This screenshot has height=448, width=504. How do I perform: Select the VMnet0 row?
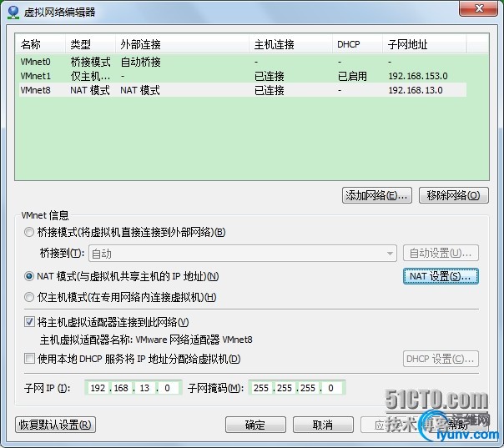[x=243, y=62]
